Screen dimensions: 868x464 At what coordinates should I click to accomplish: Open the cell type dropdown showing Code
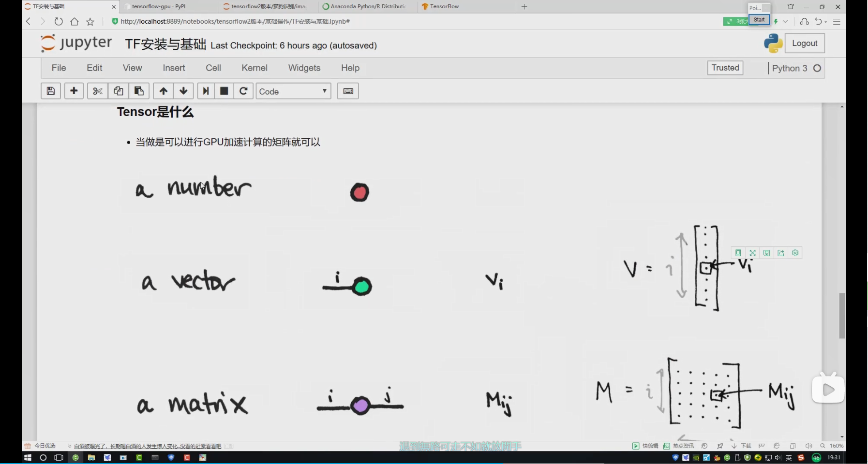tap(293, 91)
